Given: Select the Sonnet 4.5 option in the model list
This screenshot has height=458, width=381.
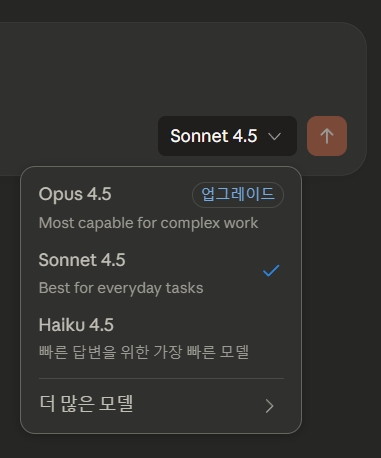Looking at the screenshot, I should 161,273.
